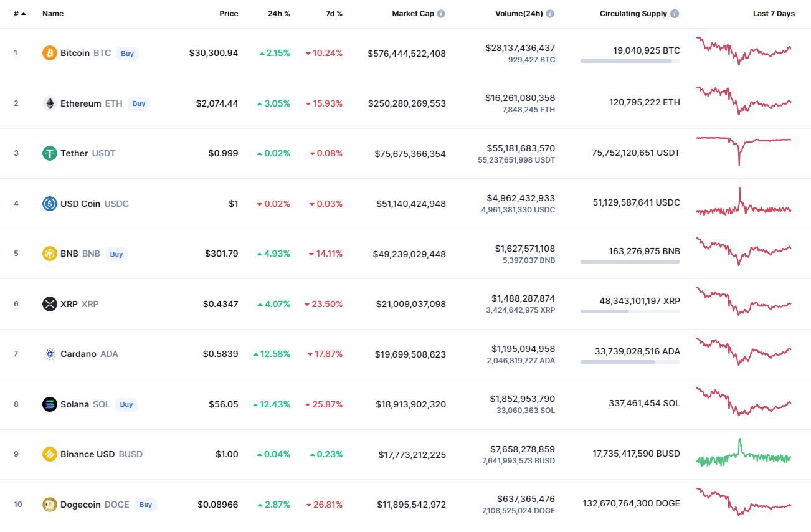Open the Binance USD page link
The height and width of the screenshot is (532, 811).
[x=87, y=454]
